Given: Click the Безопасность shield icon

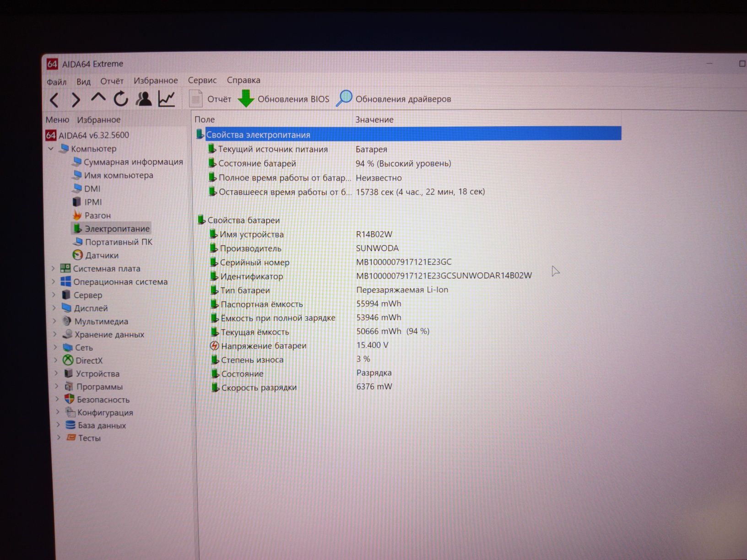Looking at the screenshot, I should (x=69, y=399).
